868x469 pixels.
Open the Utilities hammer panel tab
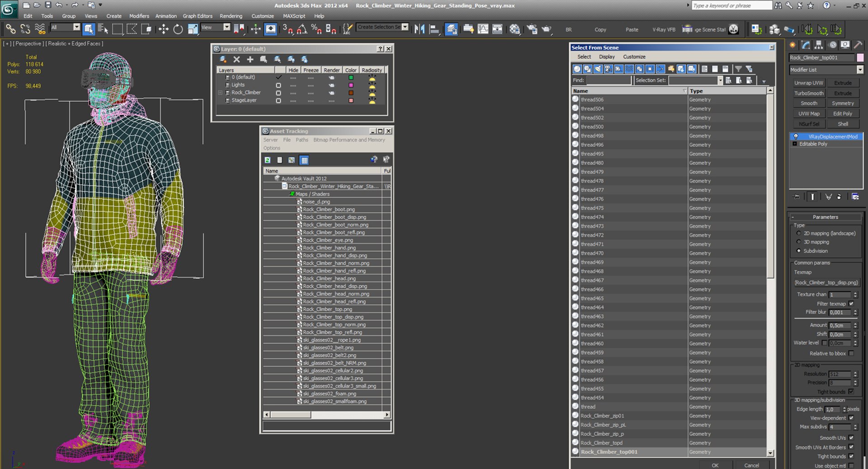pos(858,45)
